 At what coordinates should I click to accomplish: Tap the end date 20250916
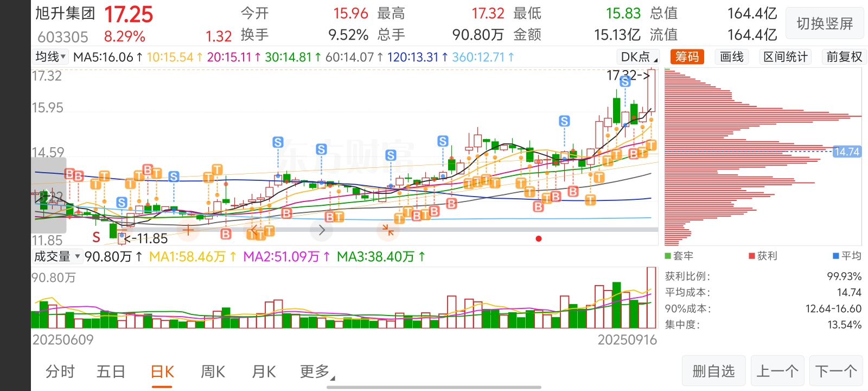(x=627, y=340)
